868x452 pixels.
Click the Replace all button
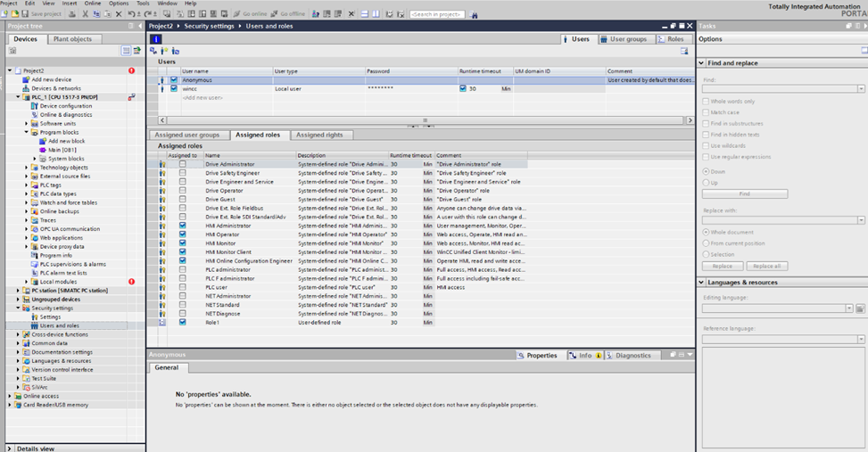click(766, 266)
